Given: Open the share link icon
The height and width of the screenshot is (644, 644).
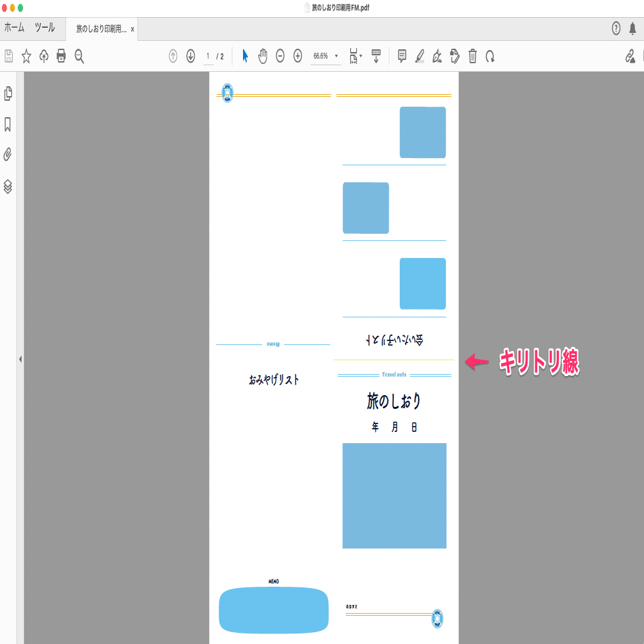Looking at the screenshot, I should coord(630,56).
